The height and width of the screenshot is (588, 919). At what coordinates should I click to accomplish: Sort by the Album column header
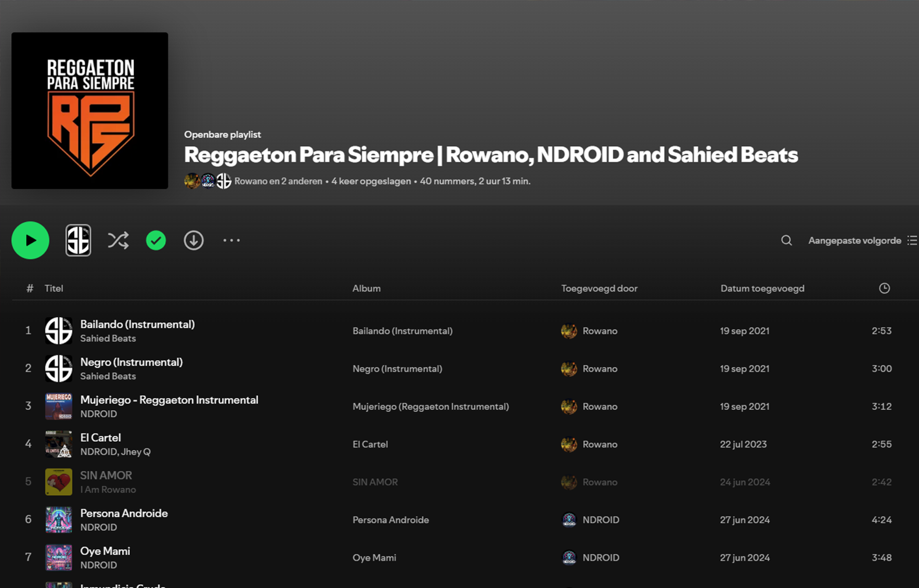coord(367,288)
